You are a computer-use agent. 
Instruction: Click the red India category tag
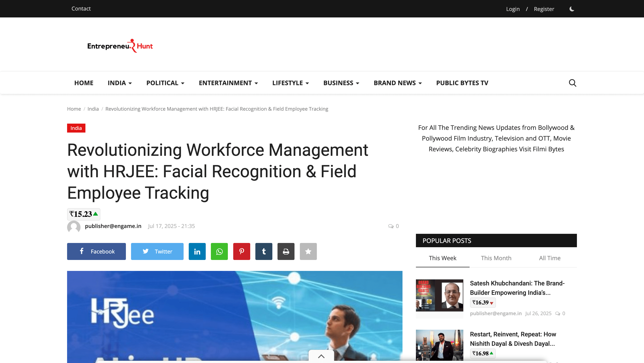coord(76,128)
